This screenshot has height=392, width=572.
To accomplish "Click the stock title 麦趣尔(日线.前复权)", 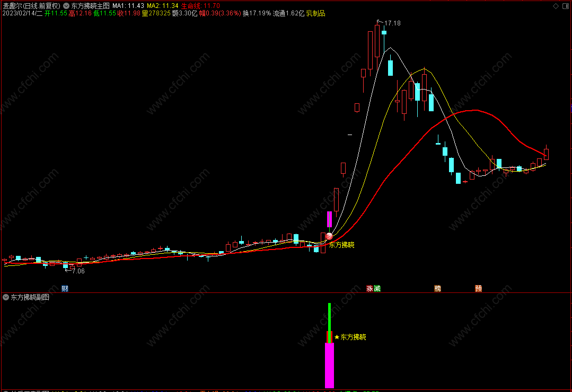I will [32, 6].
